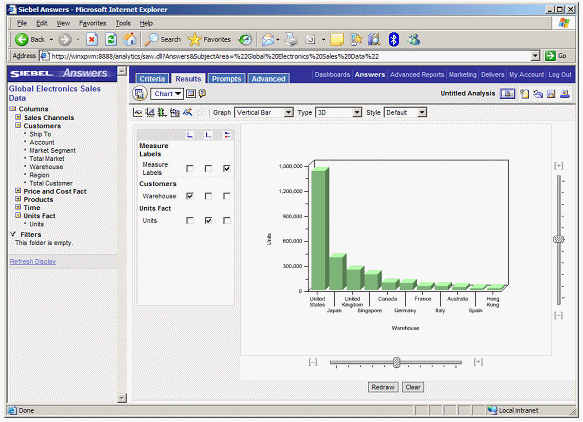Expand the Sales Channels folder
Viewport: 583px width, 422px height.
[x=18, y=117]
